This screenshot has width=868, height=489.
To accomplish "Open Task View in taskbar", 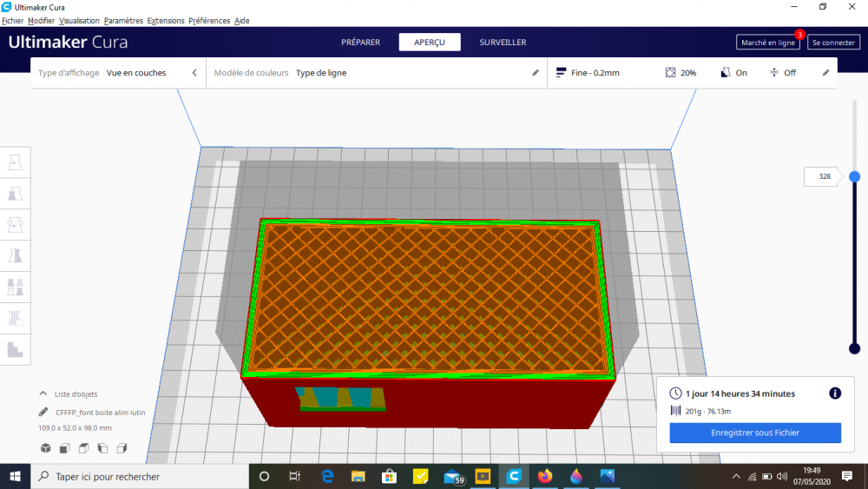I will [295, 476].
